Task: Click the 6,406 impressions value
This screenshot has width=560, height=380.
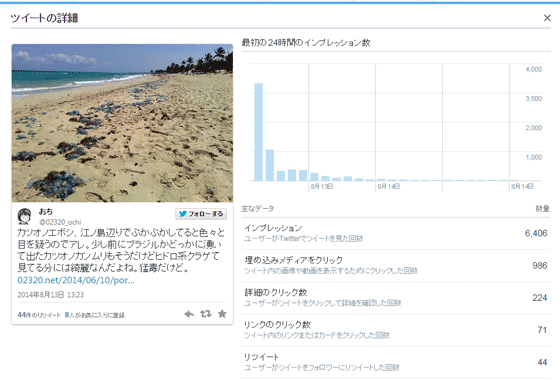Action: (536, 233)
